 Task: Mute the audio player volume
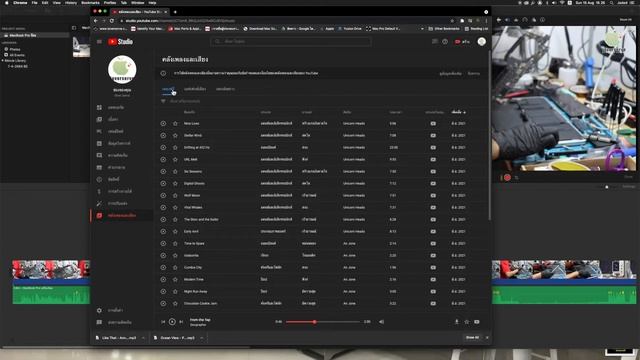(381, 322)
